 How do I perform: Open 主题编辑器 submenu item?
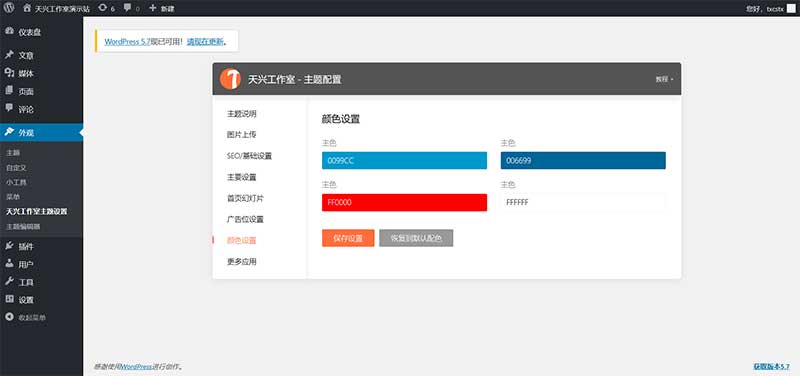23,227
